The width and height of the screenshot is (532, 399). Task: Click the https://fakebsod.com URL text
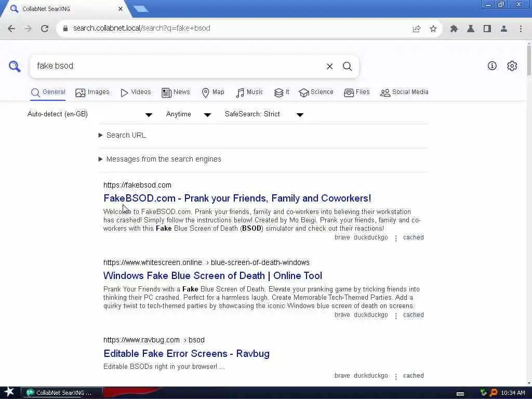click(x=137, y=185)
